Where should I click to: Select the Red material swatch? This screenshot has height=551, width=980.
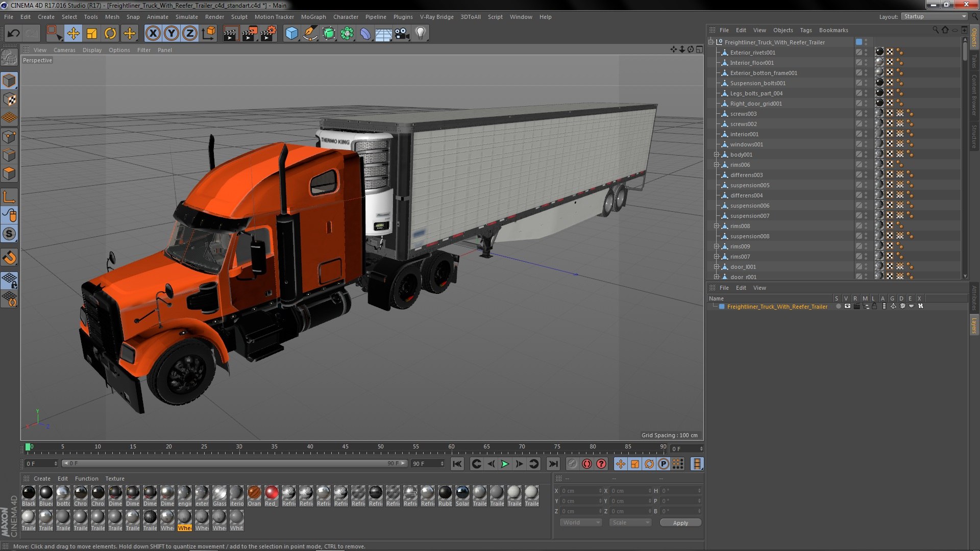(x=272, y=496)
